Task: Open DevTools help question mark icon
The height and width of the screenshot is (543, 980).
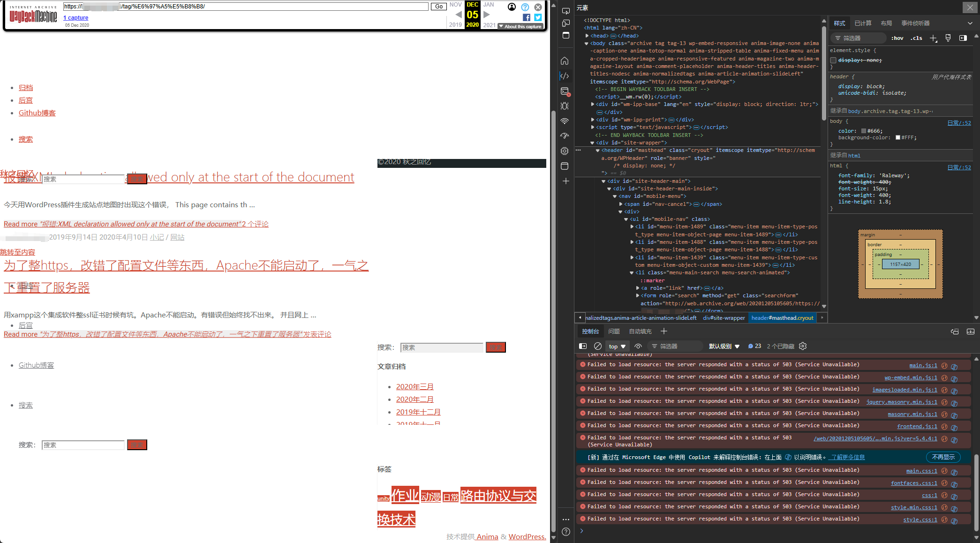Action: pyautogui.click(x=566, y=532)
